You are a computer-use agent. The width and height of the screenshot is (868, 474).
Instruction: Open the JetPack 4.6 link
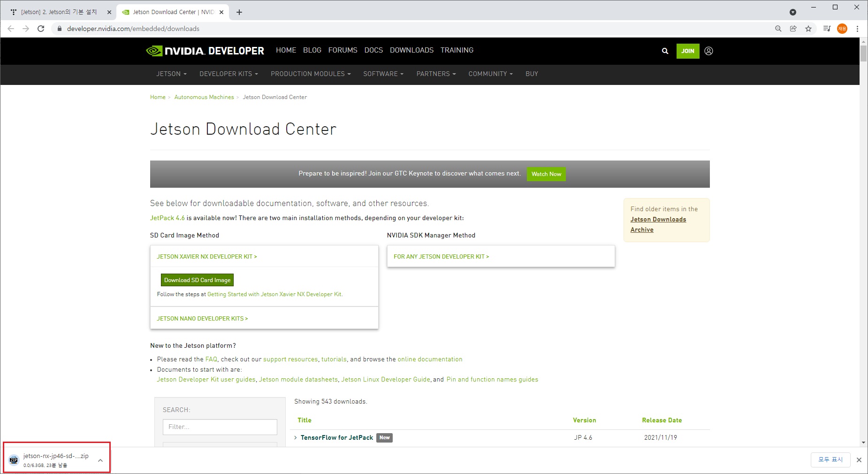pyautogui.click(x=168, y=218)
